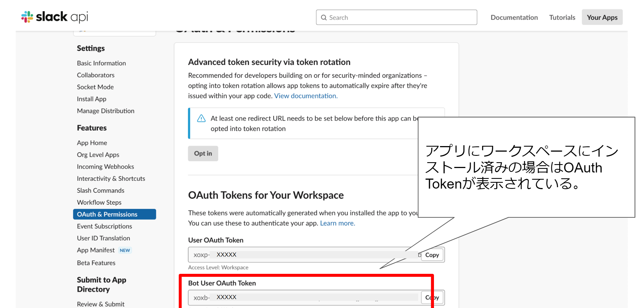Open Incoming Webhooks settings
This screenshot has height=308, width=644.
click(x=105, y=166)
